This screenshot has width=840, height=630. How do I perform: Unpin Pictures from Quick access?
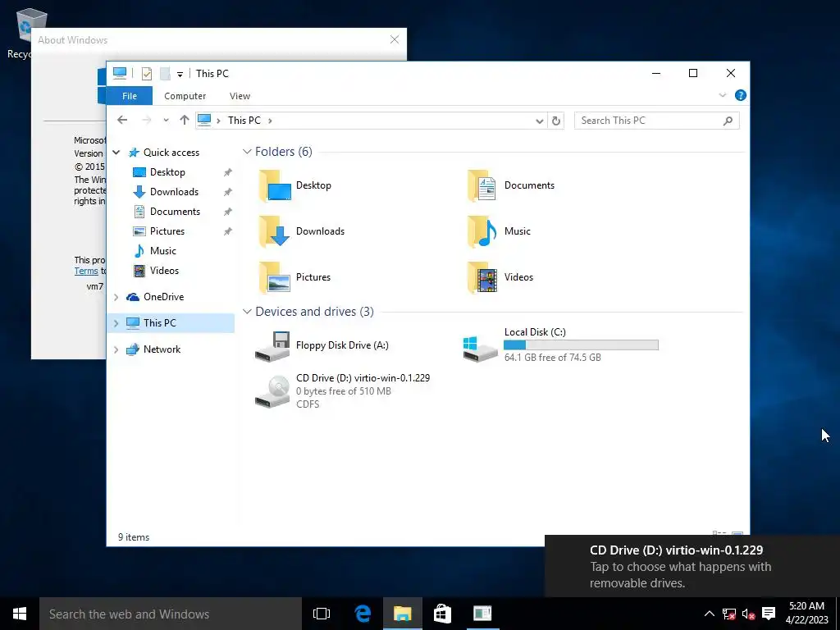pyautogui.click(x=228, y=231)
